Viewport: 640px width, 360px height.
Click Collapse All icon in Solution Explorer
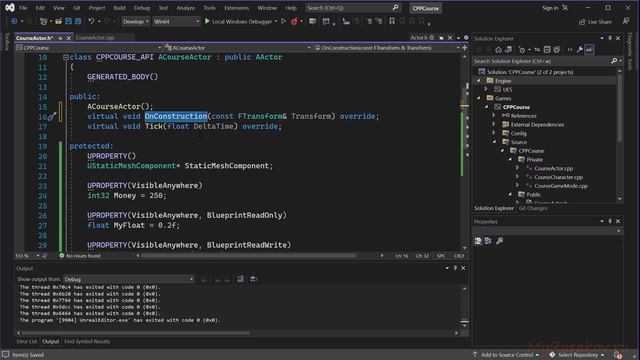click(x=547, y=50)
